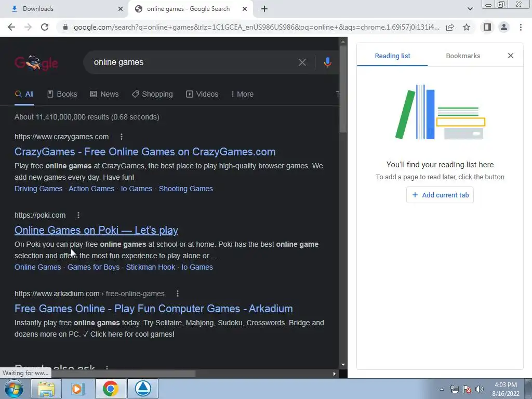The width and height of the screenshot is (532, 399).
Task: Open the Online Games on Poki result
Action: tap(96, 230)
